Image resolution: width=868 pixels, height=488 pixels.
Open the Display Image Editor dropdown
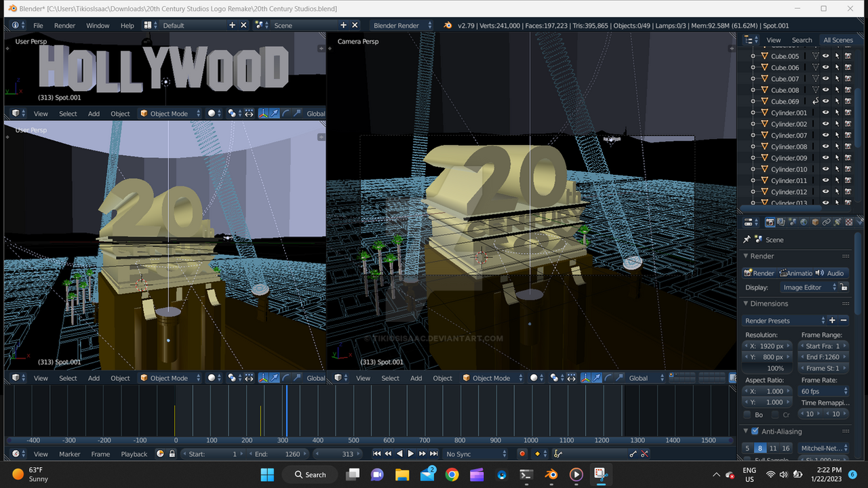pos(810,287)
